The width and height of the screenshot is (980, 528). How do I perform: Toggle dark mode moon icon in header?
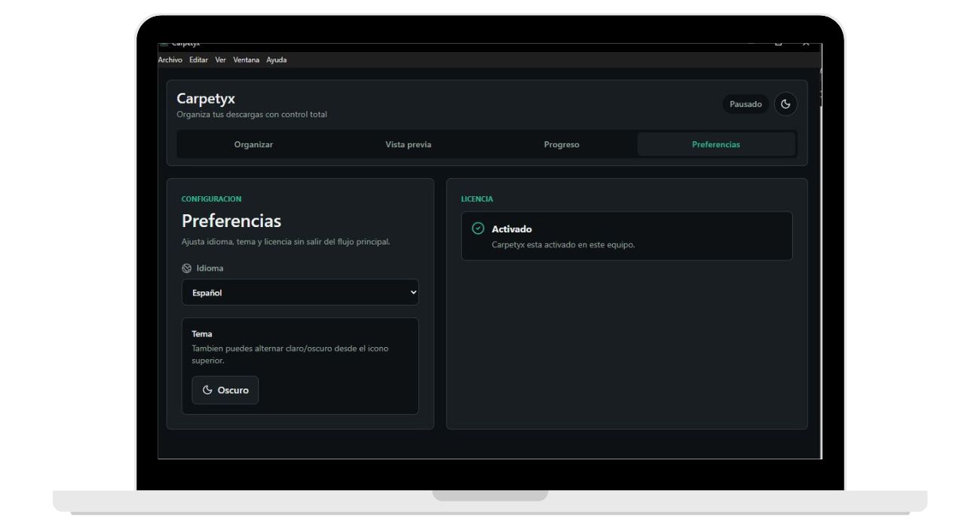[x=786, y=104]
